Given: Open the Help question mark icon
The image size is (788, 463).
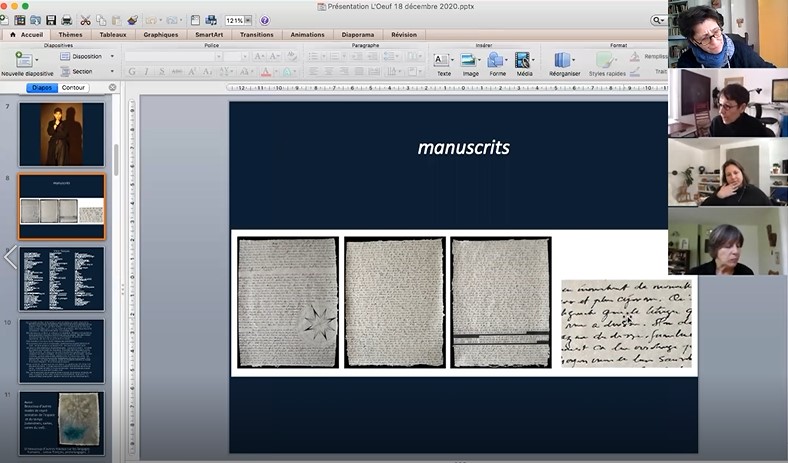Looking at the screenshot, I should [264, 20].
